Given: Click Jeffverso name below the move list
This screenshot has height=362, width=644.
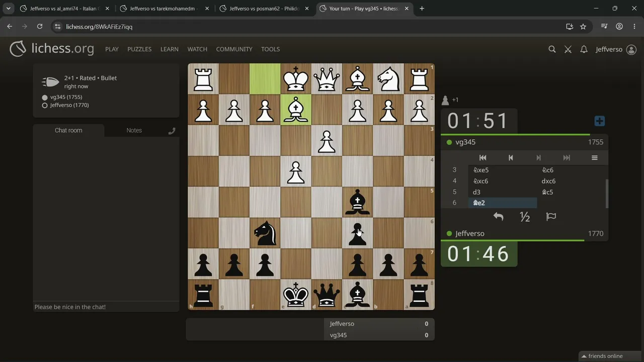Looking at the screenshot, I should 470,234.
